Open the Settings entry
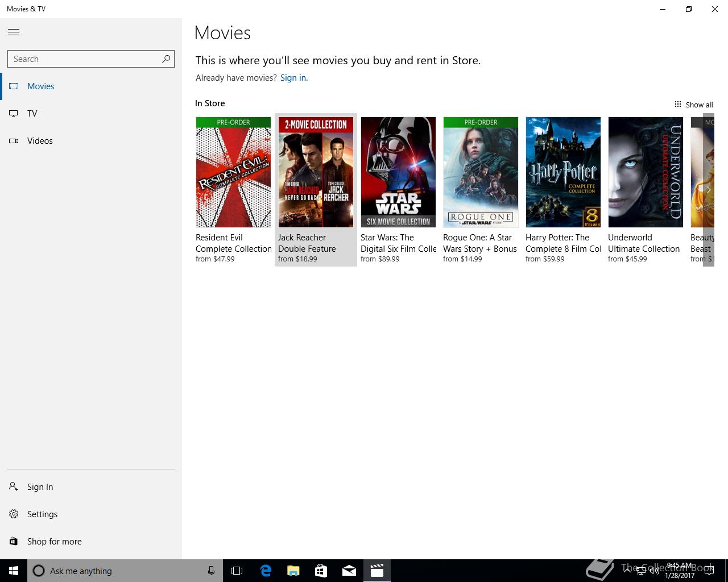The width and height of the screenshot is (728, 582). click(91, 514)
